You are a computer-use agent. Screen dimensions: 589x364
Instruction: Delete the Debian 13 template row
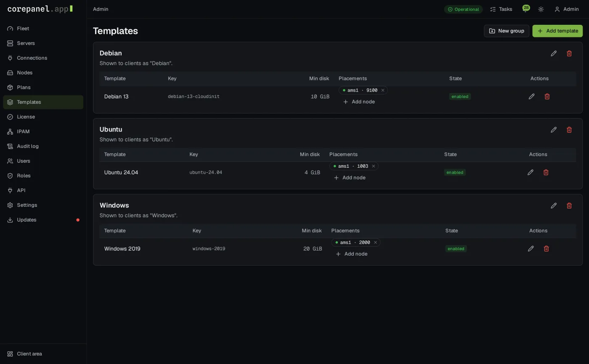click(547, 97)
